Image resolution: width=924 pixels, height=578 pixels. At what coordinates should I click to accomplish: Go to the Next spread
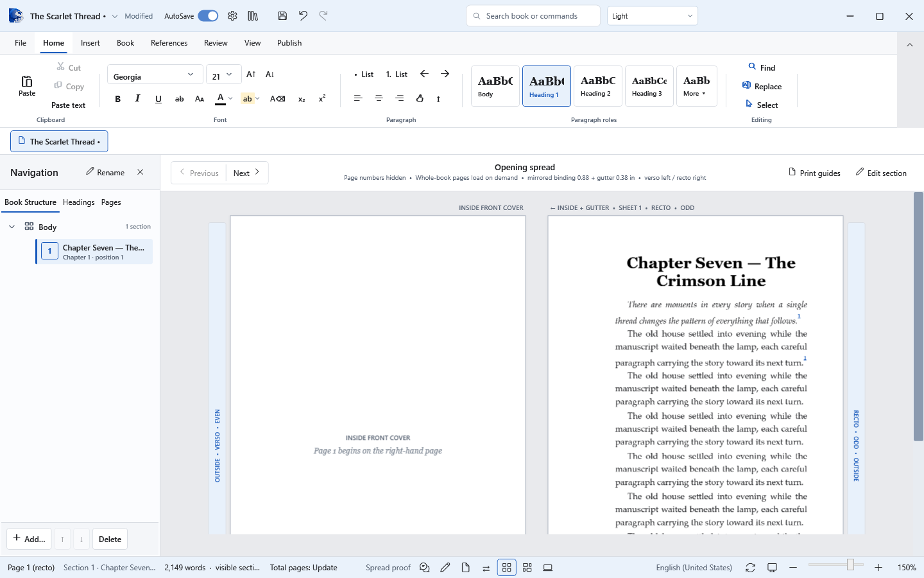(247, 173)
